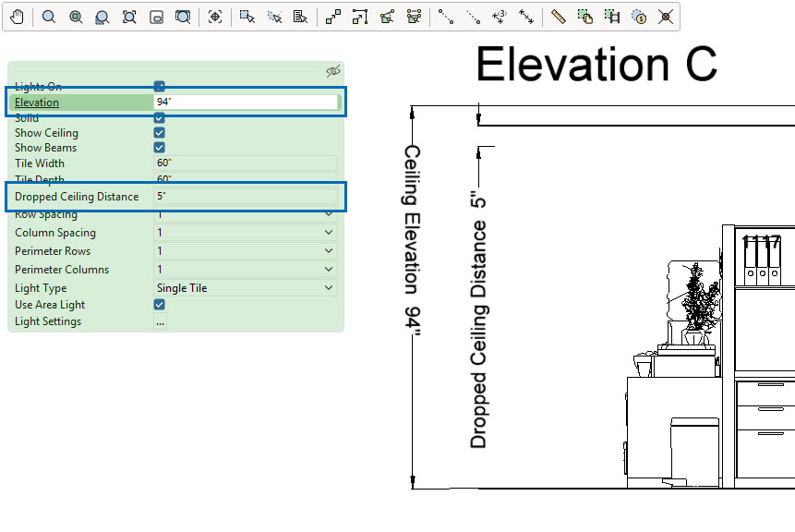The image size is (795, 532).
Task: Select the ruler measure tool
Action: point(559,17)
